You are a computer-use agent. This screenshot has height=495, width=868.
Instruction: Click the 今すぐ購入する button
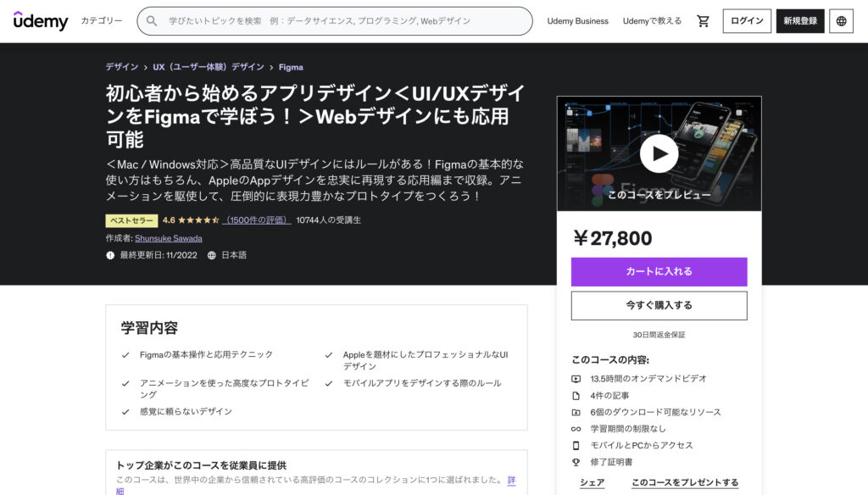659,305
